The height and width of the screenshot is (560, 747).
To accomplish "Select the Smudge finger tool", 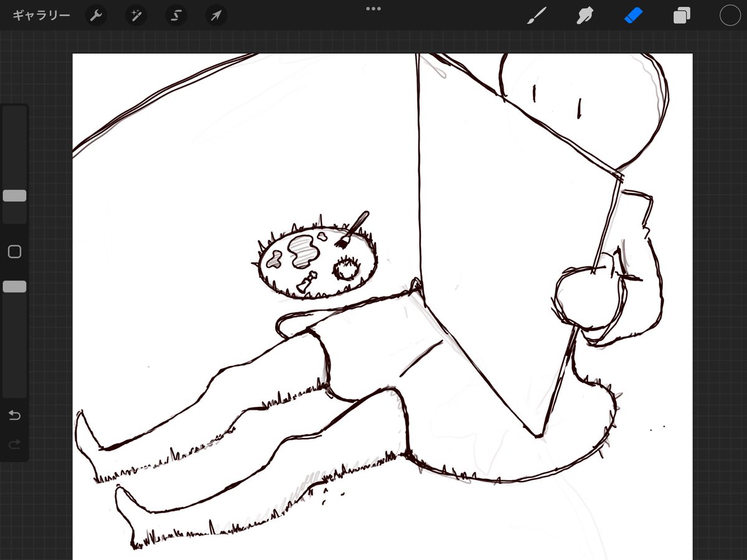I will [x=584, y=16].
